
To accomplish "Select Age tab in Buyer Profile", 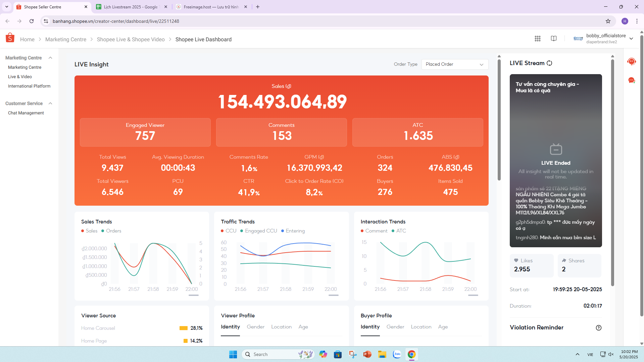I will 443,327.
